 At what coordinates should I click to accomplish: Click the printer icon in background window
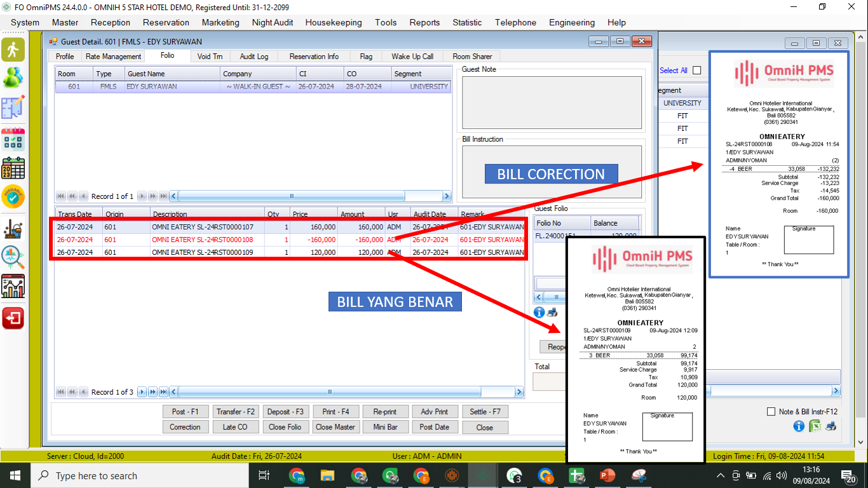[x=831, y=426]
